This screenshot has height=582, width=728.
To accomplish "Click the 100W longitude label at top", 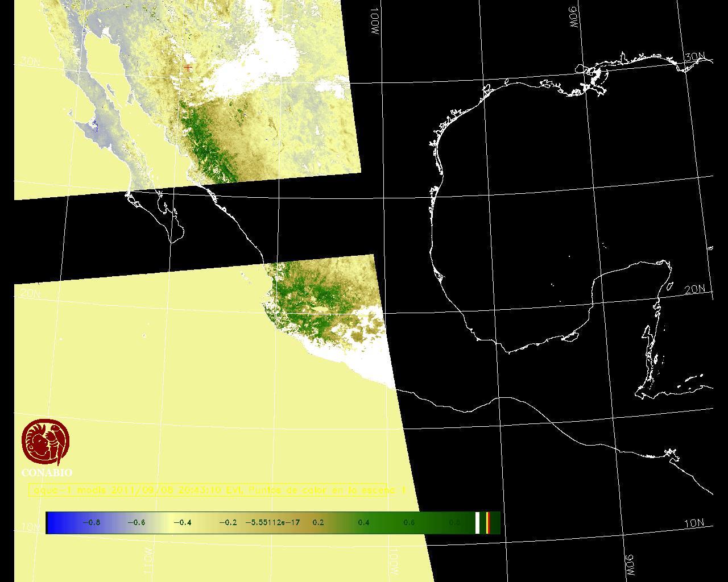I will pos(374,22).
